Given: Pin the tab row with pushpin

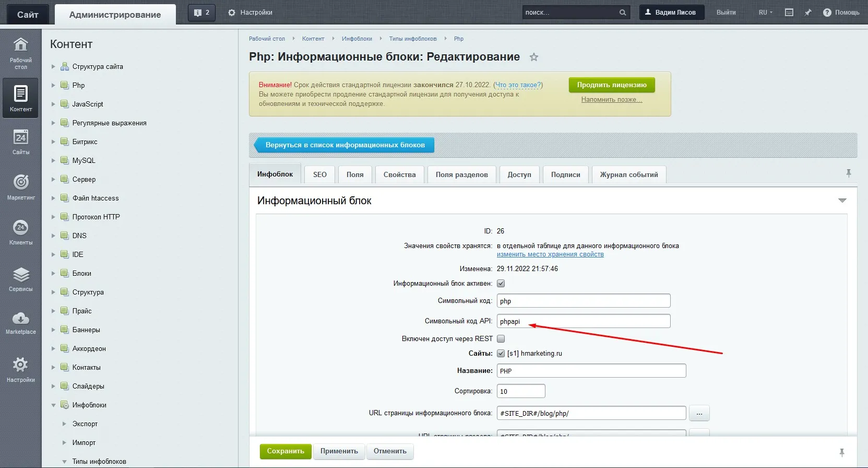Looking at the screenshot, I should point(849,173).
